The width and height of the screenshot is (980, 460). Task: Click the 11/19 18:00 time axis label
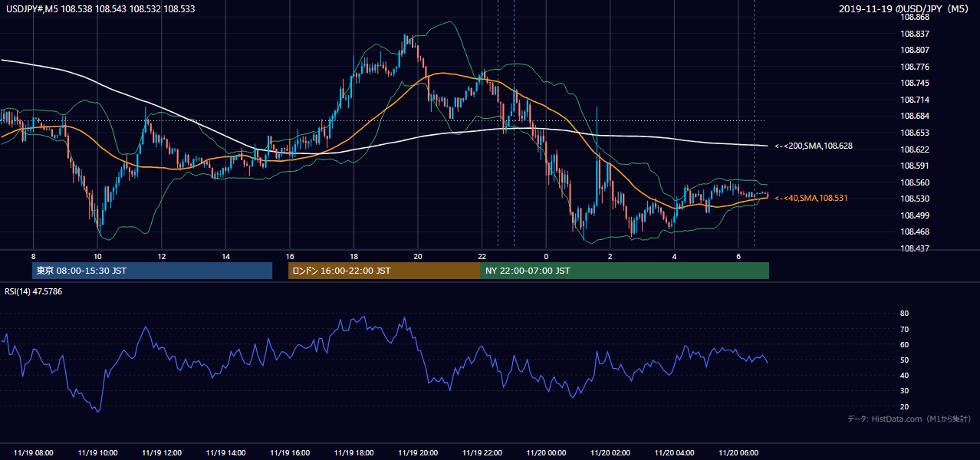354,453
